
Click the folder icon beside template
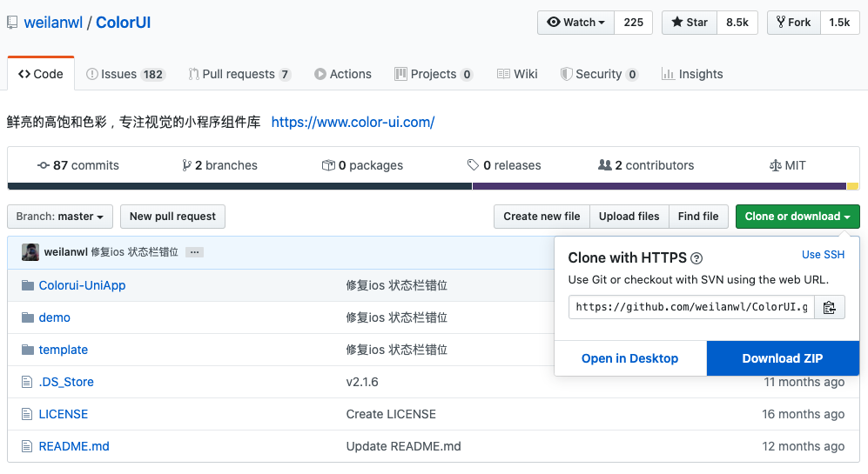tap(28, 350)
